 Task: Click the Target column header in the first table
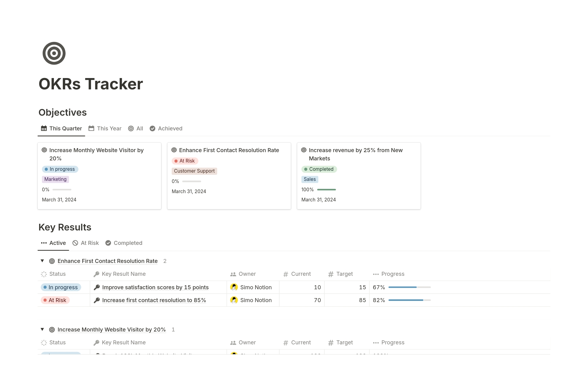344,274
